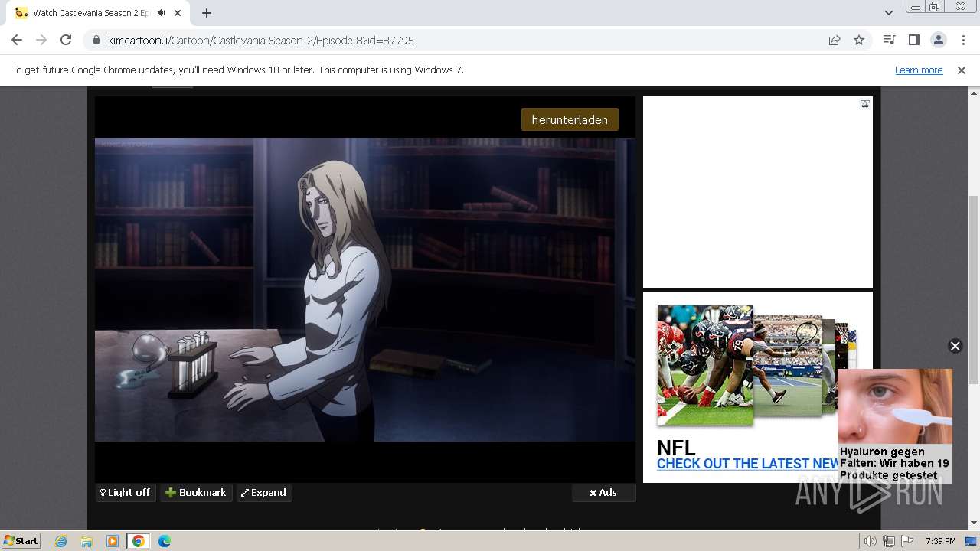Open a new tab with the plus button
The height and width of the screenshot is (551, 980).
(x=207, y=13)
